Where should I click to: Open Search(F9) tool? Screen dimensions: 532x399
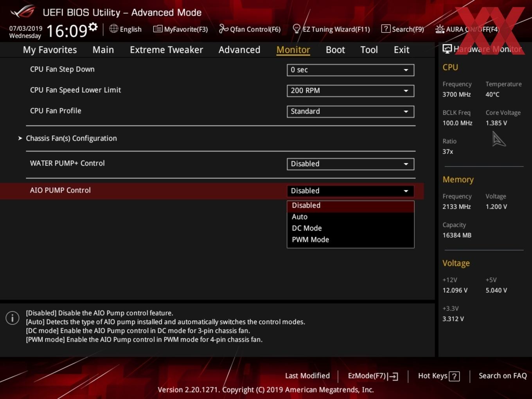point(403,29)
